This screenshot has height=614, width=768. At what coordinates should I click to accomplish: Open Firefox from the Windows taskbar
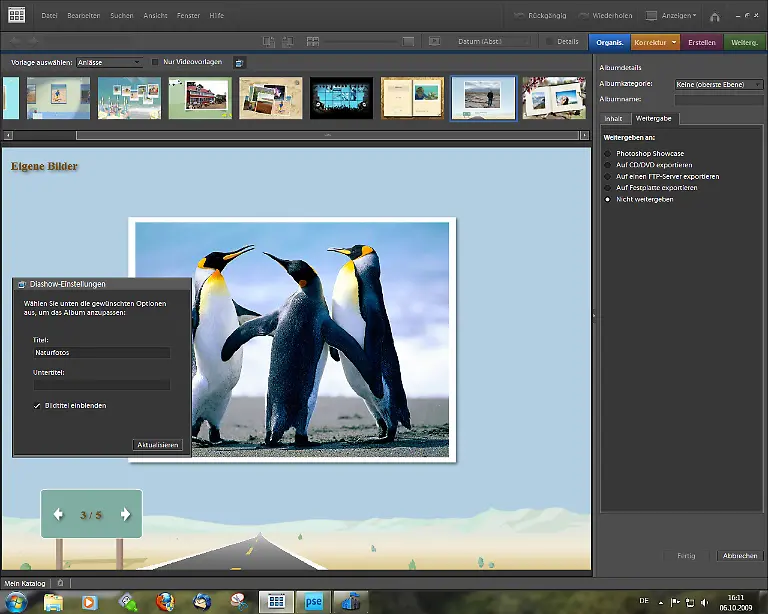tap(165, 601)
